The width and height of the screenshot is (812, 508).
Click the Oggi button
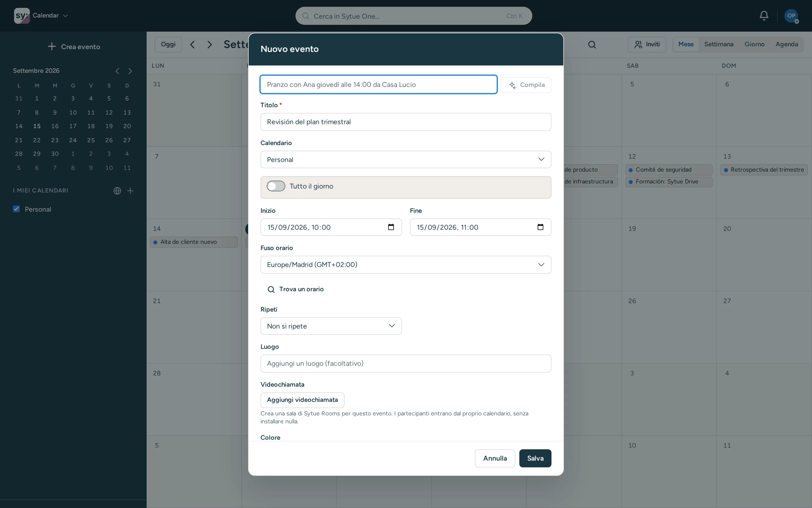point(168,44)
